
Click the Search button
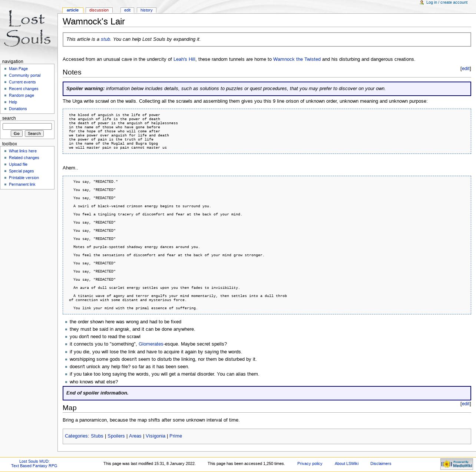(34, 133)
